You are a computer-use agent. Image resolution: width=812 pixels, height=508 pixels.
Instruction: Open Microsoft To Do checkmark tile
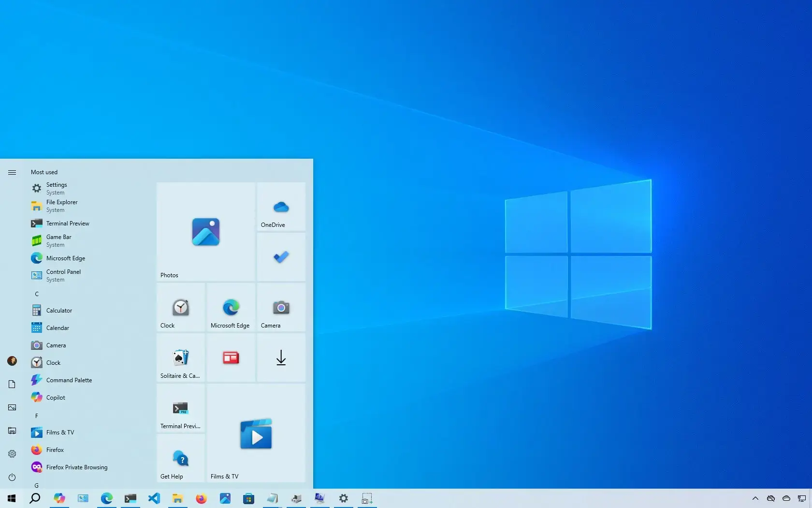[x=280, y=257]
